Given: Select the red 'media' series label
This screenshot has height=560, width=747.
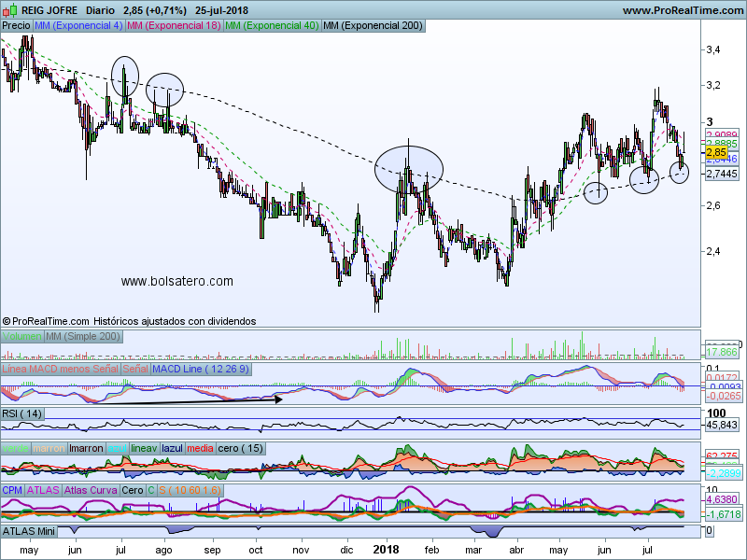Looking at the screenshot, I should (200, 448).
